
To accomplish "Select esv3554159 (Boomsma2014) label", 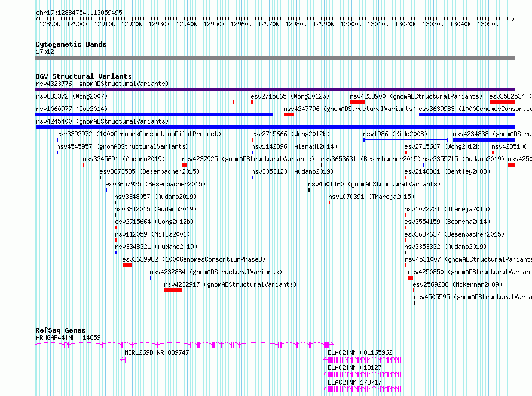I will pyautogui.click(x=447, y=222).
